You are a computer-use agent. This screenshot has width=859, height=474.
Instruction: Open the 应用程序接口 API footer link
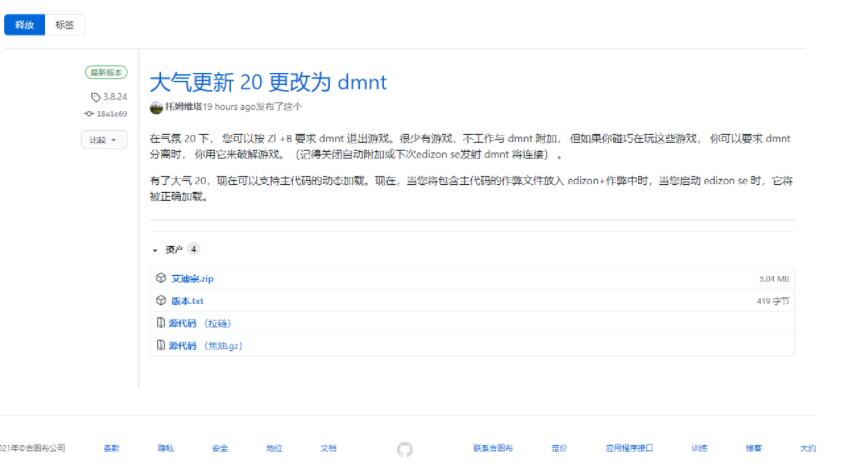pyautogui.click(x=629, y=448)
